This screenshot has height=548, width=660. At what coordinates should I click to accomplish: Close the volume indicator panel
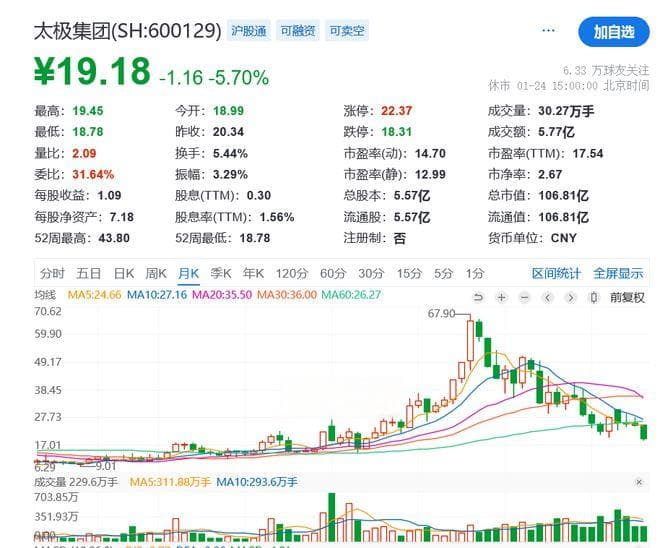click(x=639, y=482)
